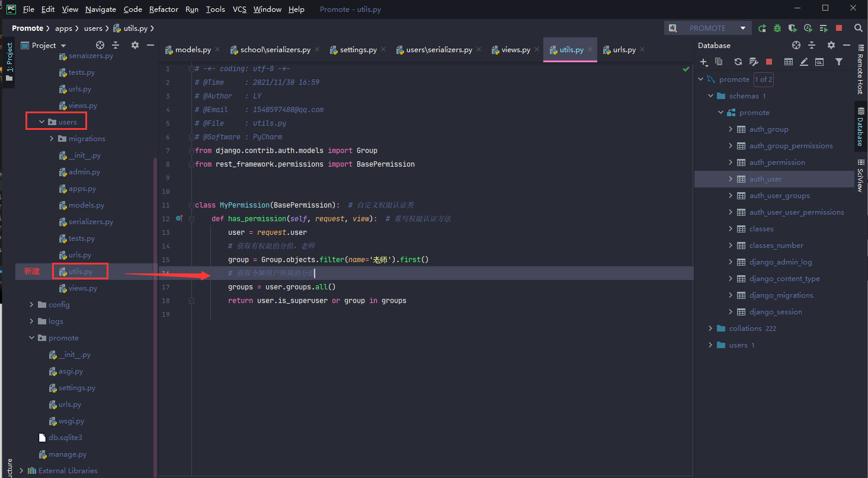Duplicate data source in Database toolbar
The height and width of the screenshot is (478, 868).
pyautogui.click(x=719, y=62)
